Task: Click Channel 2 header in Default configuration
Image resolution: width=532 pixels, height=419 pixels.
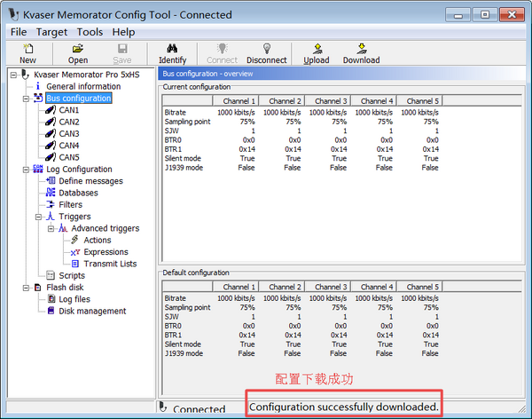Action: [x=282, y=287]
